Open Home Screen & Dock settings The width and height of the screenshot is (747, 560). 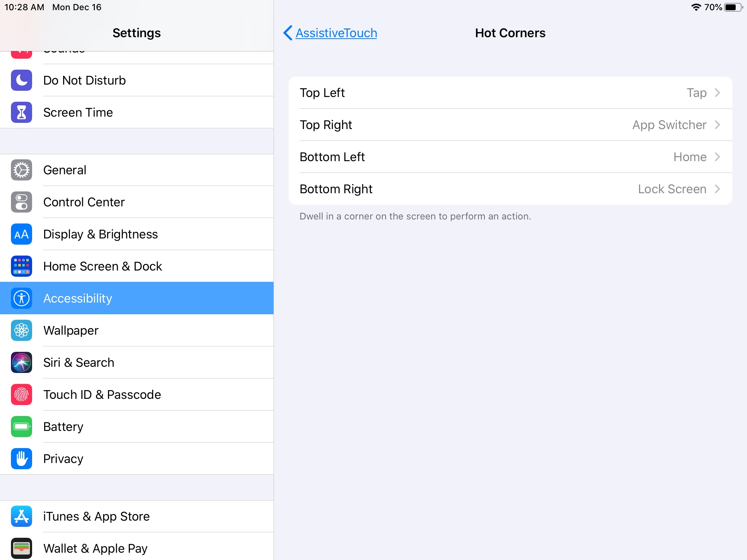click(x=137, y=266)
